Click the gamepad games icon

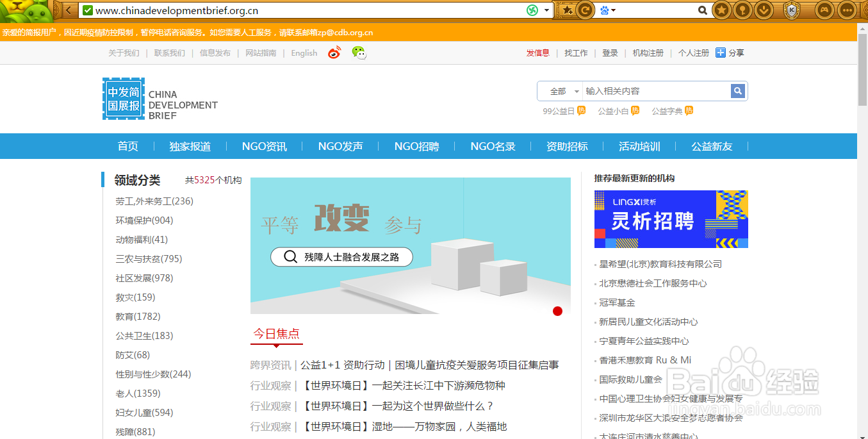tap(824, 10)
